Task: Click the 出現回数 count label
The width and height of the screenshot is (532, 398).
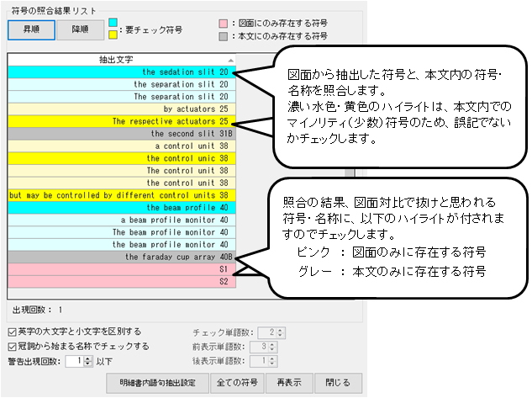Action: tap(37, 310)
